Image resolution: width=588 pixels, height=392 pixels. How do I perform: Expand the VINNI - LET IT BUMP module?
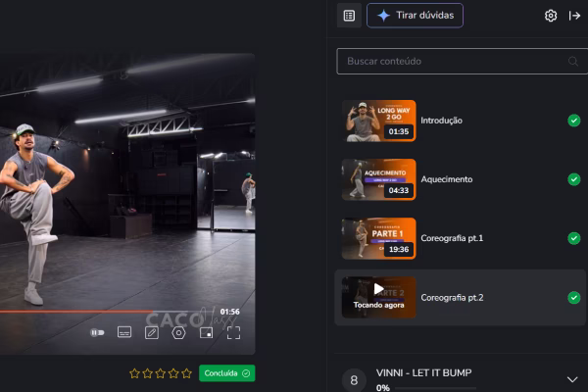[572, 379]
